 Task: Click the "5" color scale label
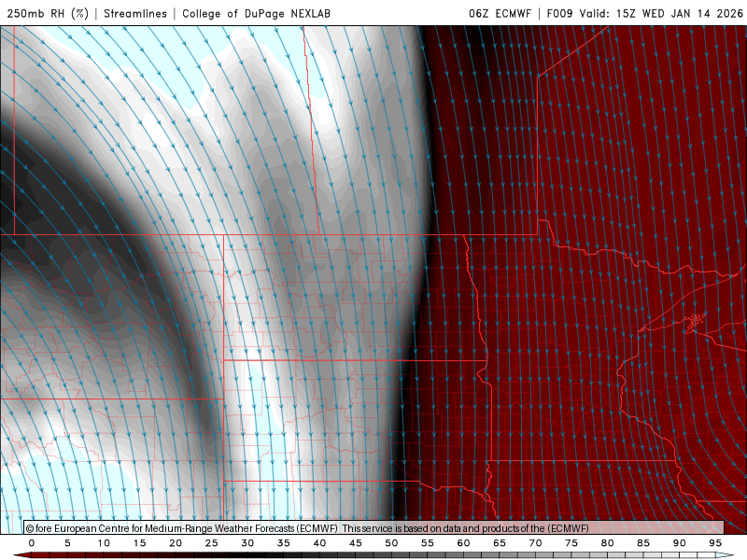click(x=67, y=543)
